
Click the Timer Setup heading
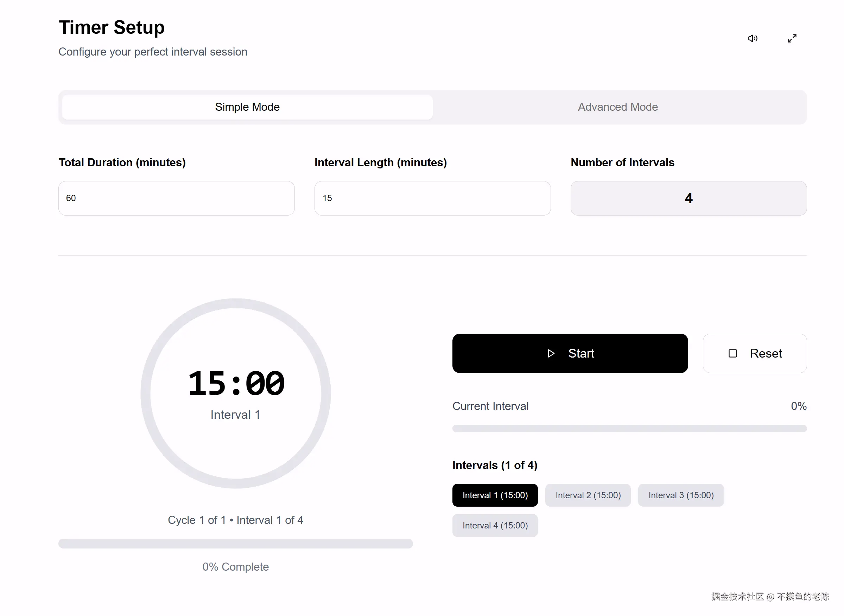(112, 27)
